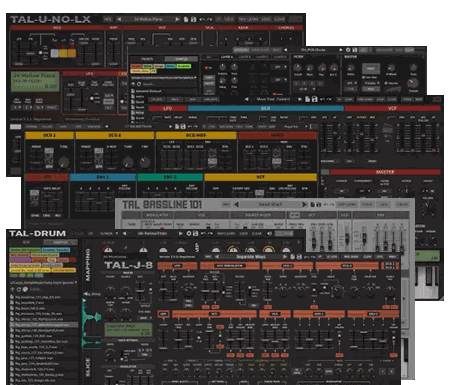Select the red tag in sampler browser
Viewport: 450px width, 385px height.
[x=136, y=66]
